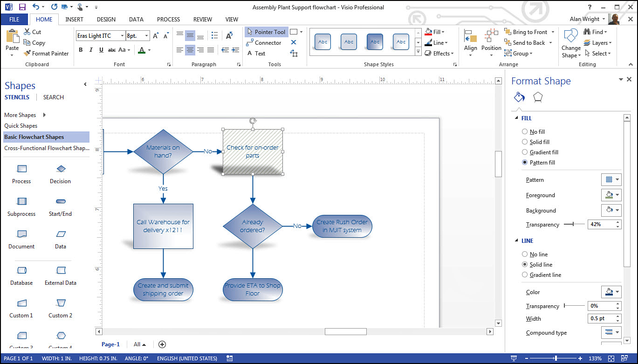
Task: Click the Page-1 tab
Action: (110, 344)
